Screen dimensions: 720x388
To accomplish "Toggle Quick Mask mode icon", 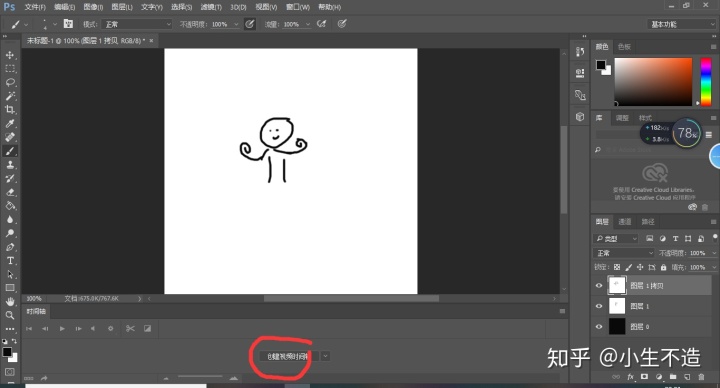I will point(10,371).
